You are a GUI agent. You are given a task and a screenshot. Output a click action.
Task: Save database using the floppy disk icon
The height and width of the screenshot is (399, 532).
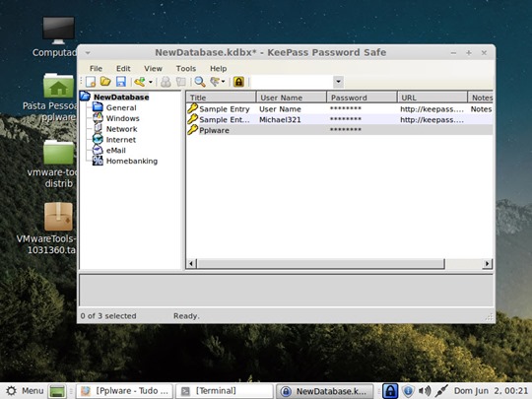click(121, 82)
